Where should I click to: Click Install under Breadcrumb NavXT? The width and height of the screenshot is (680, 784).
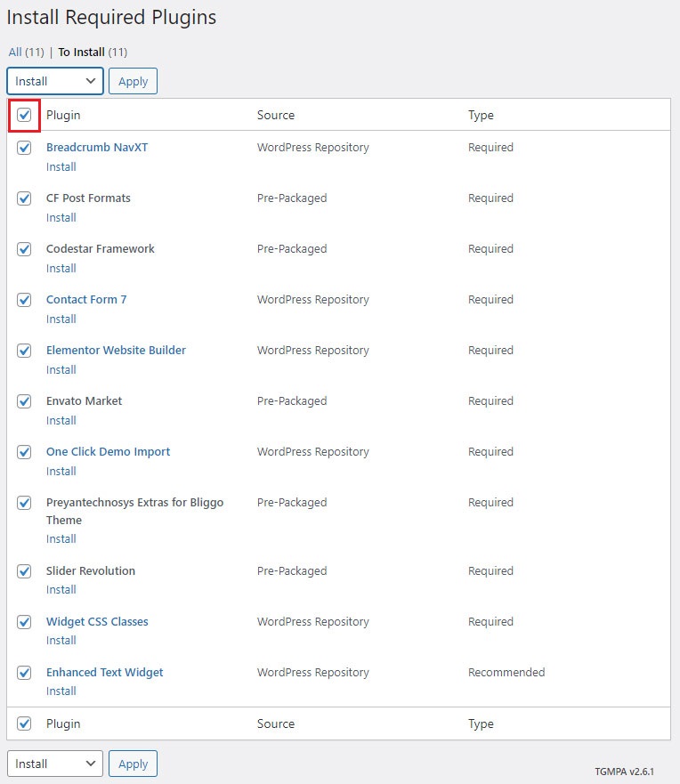click(x=61, y=166)
